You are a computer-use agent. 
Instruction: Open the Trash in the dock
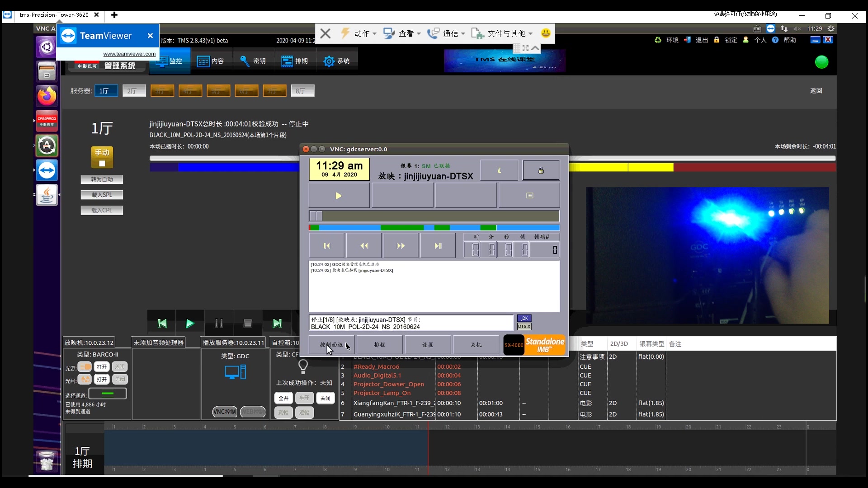[x=47, y=461]
